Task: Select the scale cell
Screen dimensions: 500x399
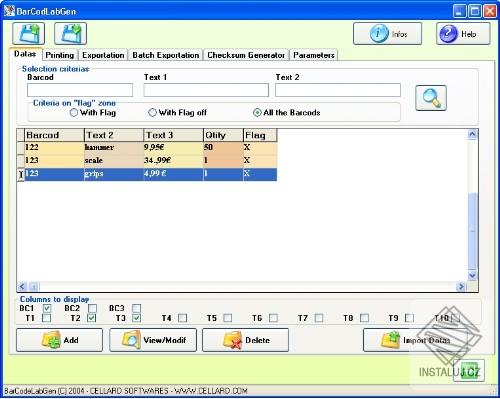Action: click(x=114, y=161)
